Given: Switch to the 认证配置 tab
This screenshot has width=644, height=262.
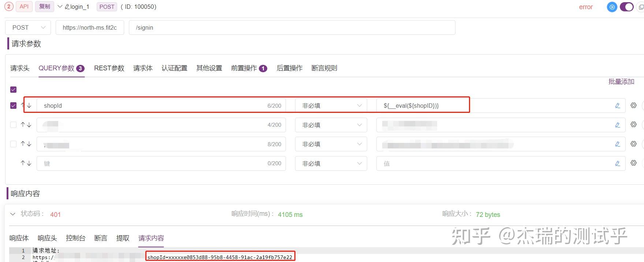Looking at the screenshot, I should pyautogui.click(x=174, y=68).
